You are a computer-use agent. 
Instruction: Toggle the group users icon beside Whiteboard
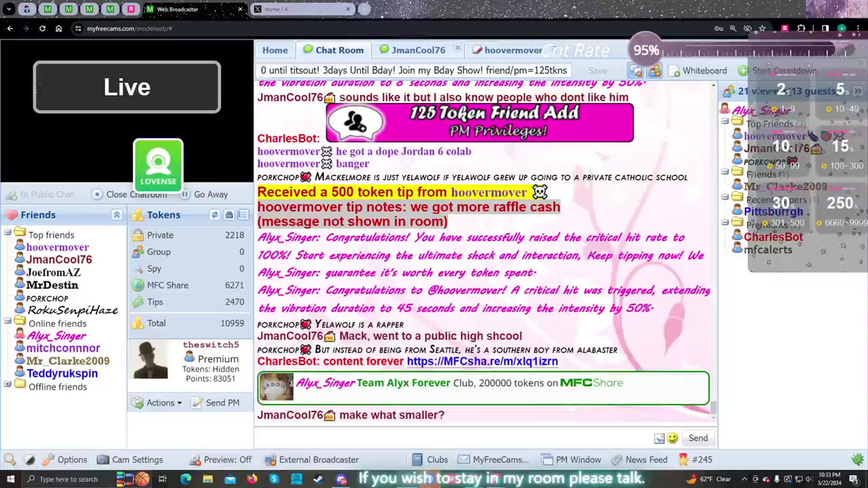(655, 70)
